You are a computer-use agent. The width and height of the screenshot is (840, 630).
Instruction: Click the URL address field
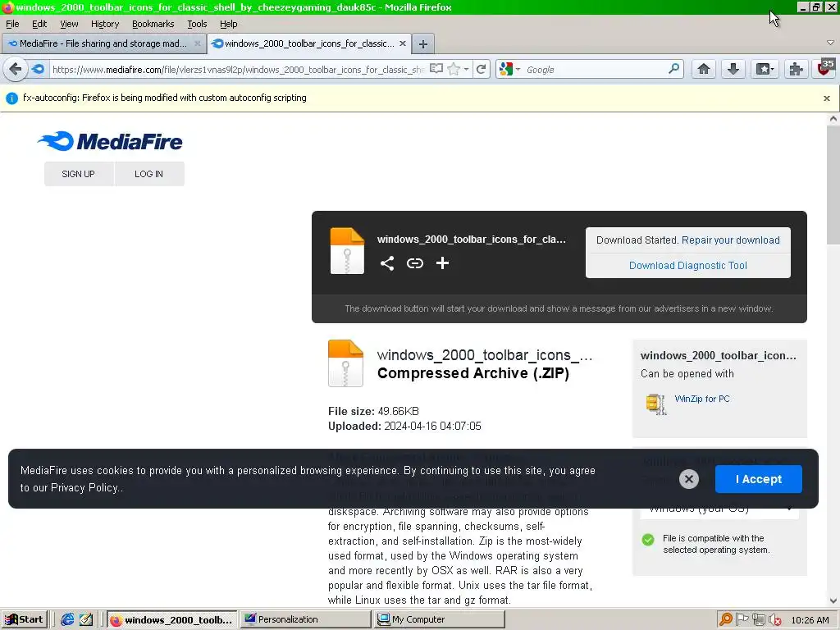239,70
